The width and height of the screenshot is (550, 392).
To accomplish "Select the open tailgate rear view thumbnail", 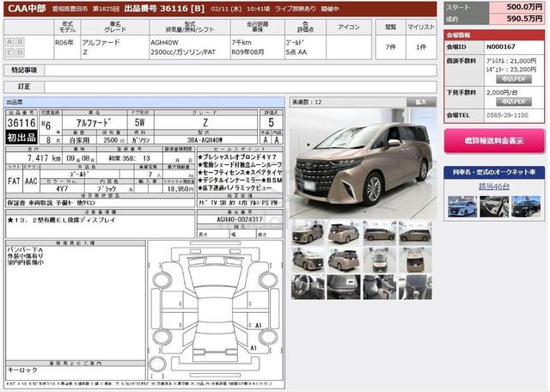I will click(415, 260).
